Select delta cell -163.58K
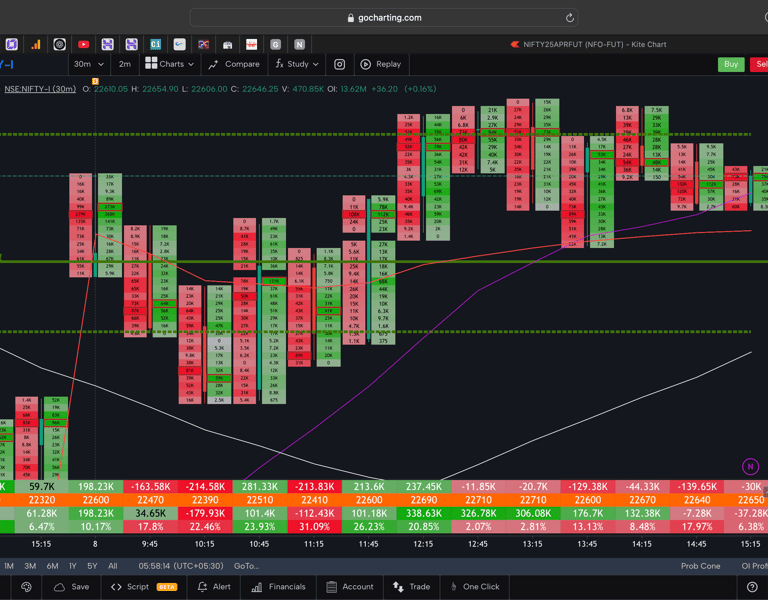The width and height of the screenshot is (768, 600). tap(150, 487)
